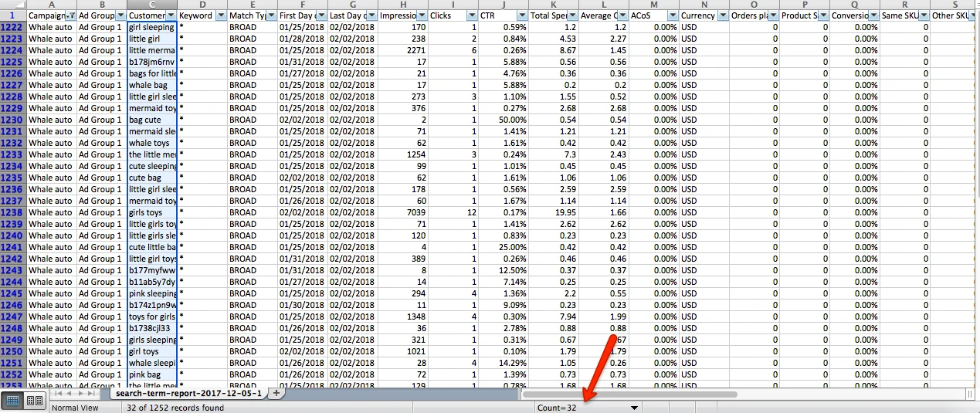Click 'bag cute' cell in row 1230
Viewport: 980px width, 413px height.
click(151, 120)
